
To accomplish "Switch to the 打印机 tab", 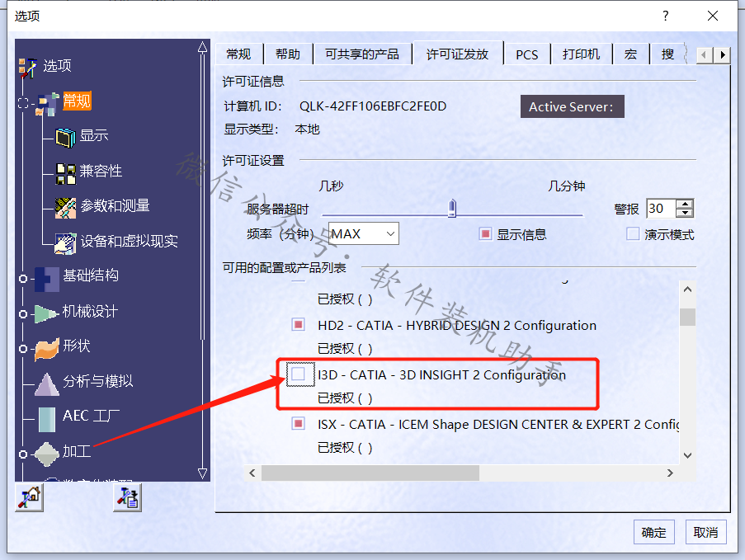I will click(581, 54).
